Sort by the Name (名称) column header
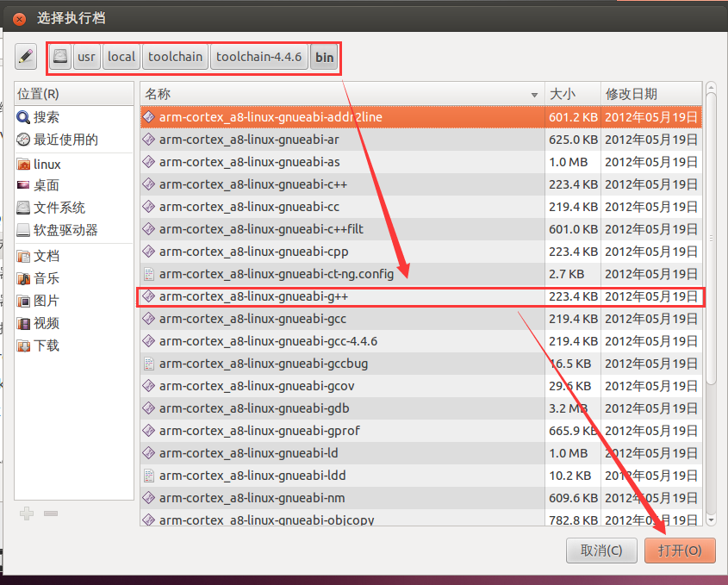The image size is (728, 585). pyautogui.click(x=342, y=94)
